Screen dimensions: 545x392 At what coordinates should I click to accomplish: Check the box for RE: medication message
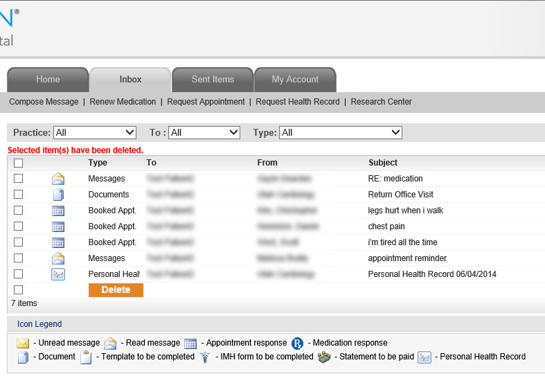click(19, 179)
